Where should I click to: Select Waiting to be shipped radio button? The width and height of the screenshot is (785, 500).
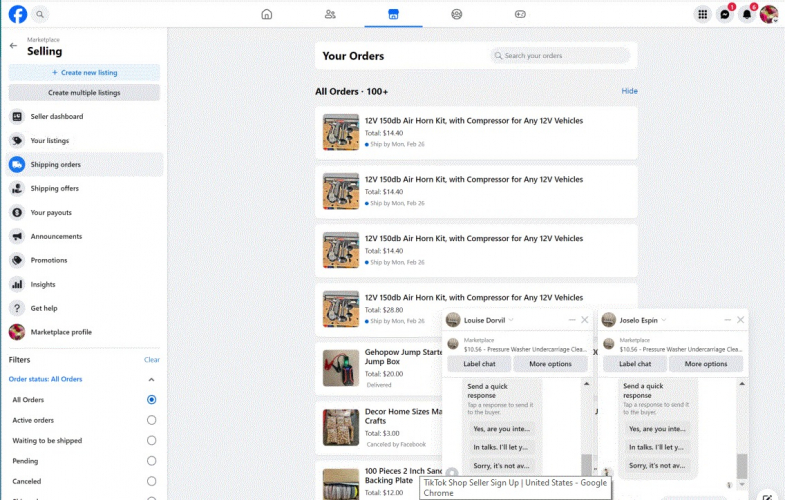(151, 440)
